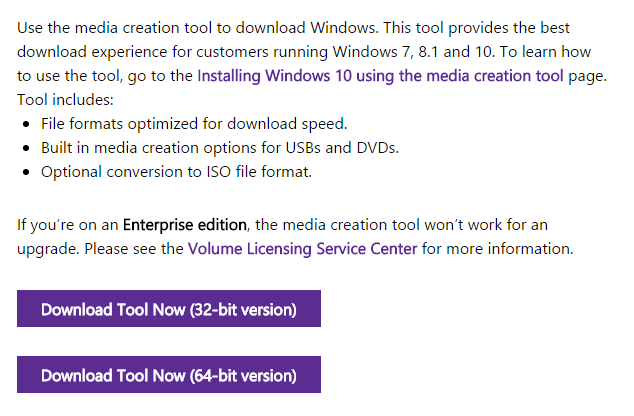Open the Installing Windows 10 media creation tool link
The image size is (634, 416).
point(380,76)
